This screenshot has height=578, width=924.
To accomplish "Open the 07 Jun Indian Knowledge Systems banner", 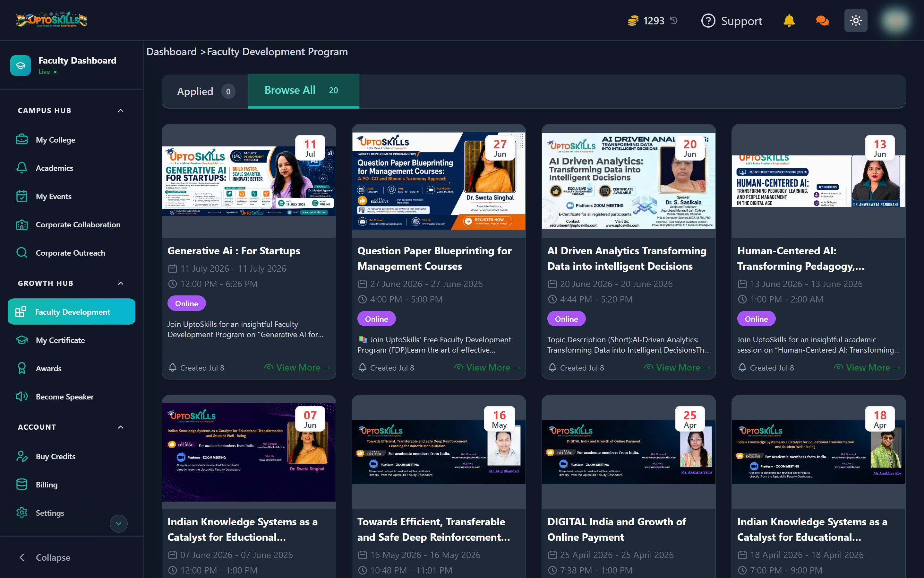I will (249, 452).
